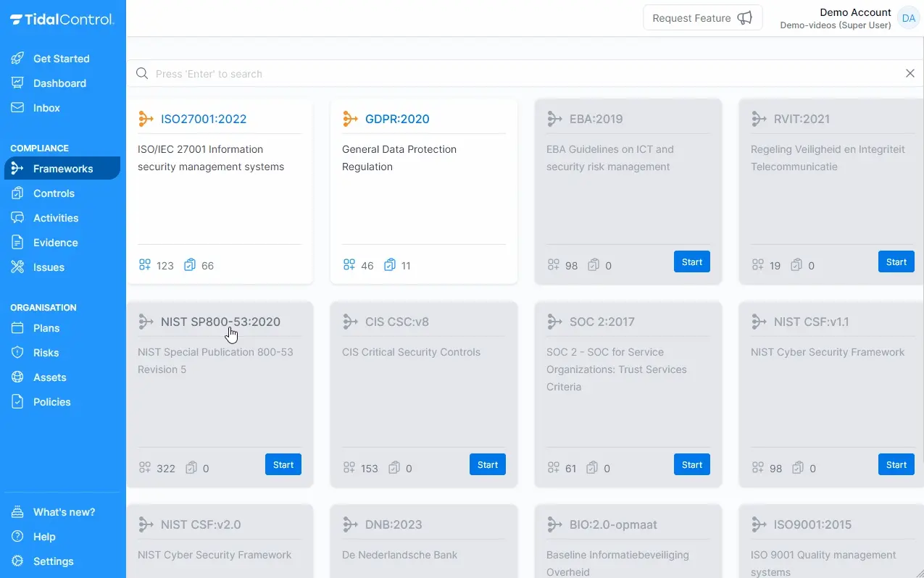Click the Demo Account name
Screen dimensions: 924x578
pyautogui.click(x=855, y=12)
